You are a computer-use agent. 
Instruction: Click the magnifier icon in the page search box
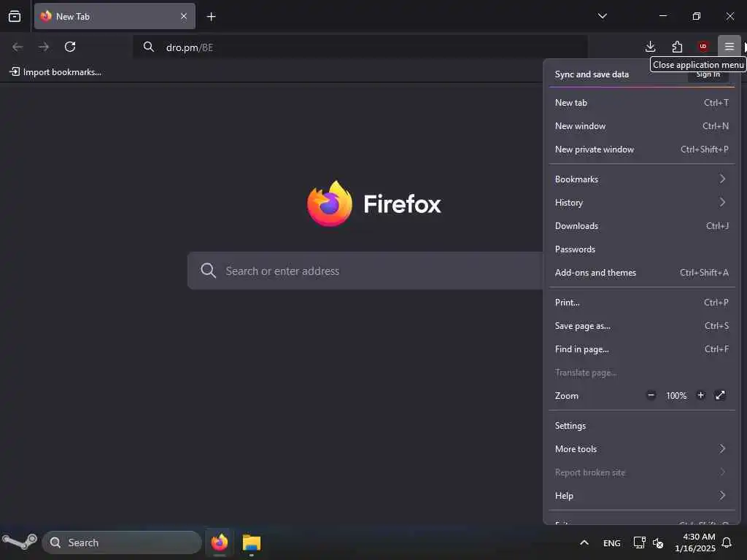click(x=208, y=271)
